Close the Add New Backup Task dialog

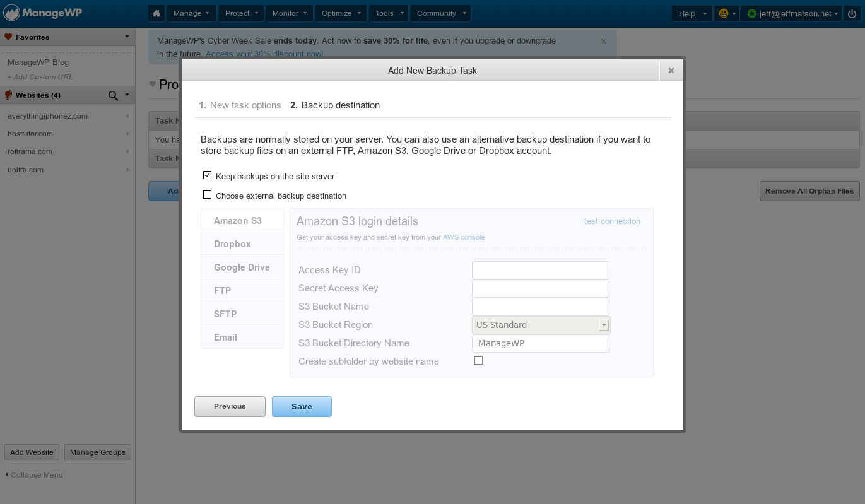pos(671,71)
